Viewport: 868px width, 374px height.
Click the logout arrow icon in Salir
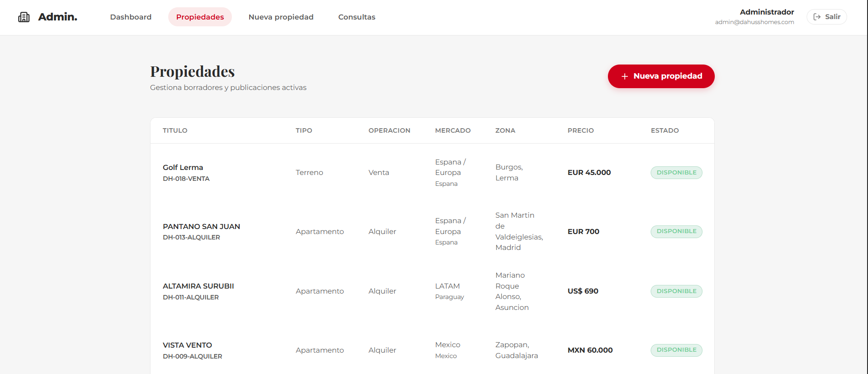pyautogui.click(x=817, y=17)
